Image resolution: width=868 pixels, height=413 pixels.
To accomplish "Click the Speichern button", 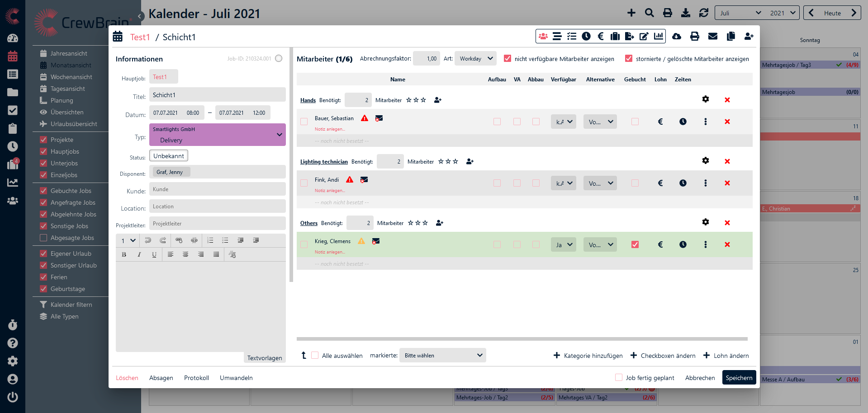I will (739, 378).
